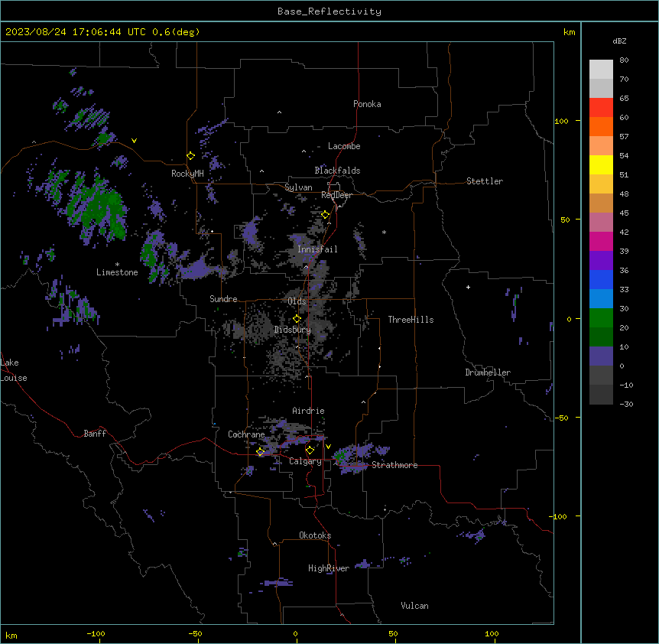This screenshot has width=659, height=644.
Task: Click the RockyMH label
Action: 187,174
